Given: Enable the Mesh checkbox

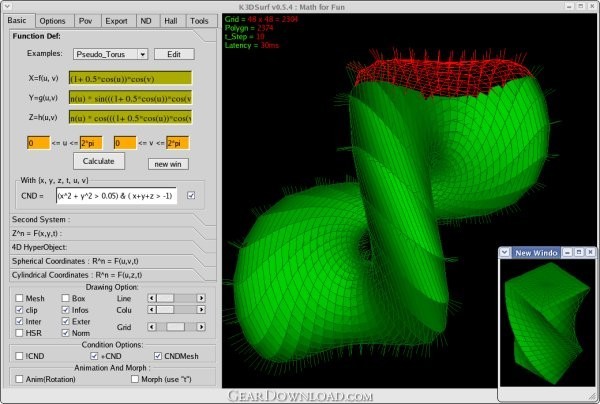Looking at the screenshot, I should coord(19,298).
